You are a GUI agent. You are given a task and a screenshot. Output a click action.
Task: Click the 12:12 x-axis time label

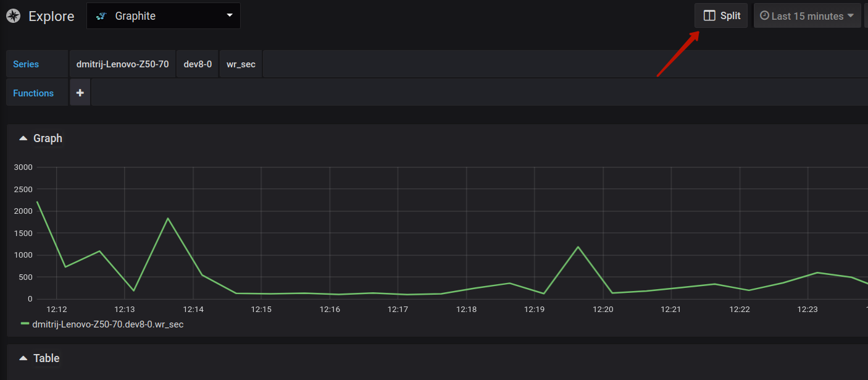(57, 309)
